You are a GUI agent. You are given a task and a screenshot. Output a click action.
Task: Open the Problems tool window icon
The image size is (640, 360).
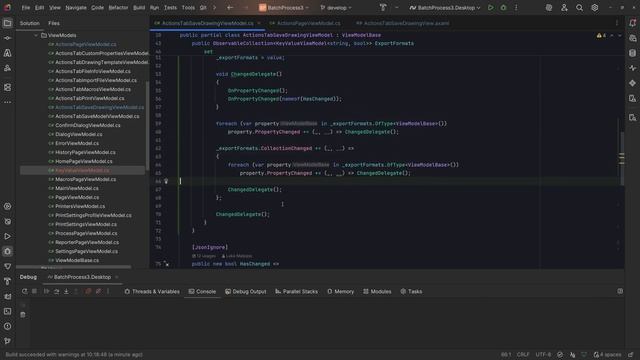pyautogui.click(x=7, y=326)
